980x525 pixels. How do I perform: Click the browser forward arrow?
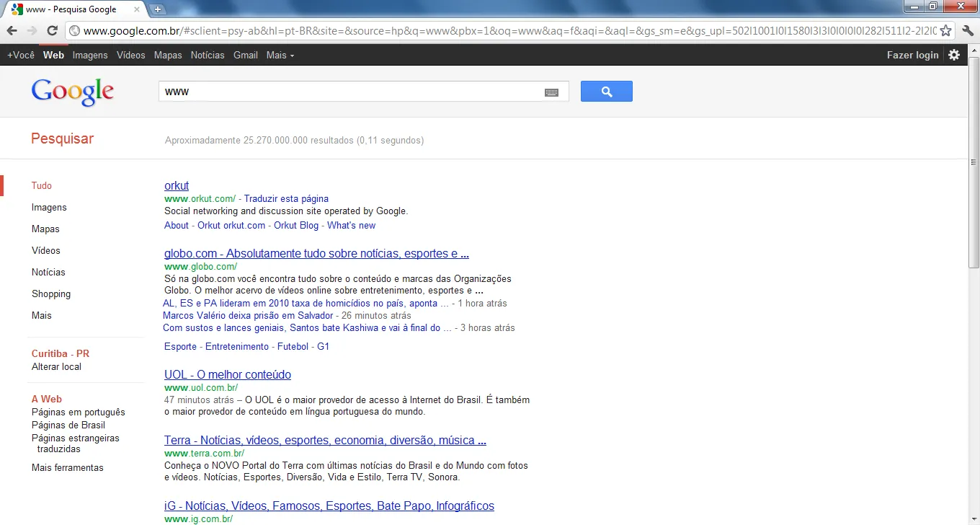pos(32,31)
